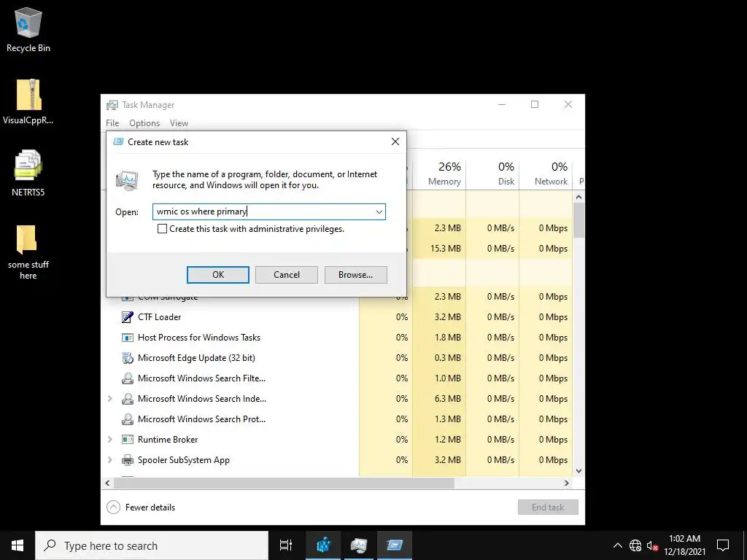Select the Runtime Broker process name
The height and width of the screenshot is (560, 747).
coord(168,440)
